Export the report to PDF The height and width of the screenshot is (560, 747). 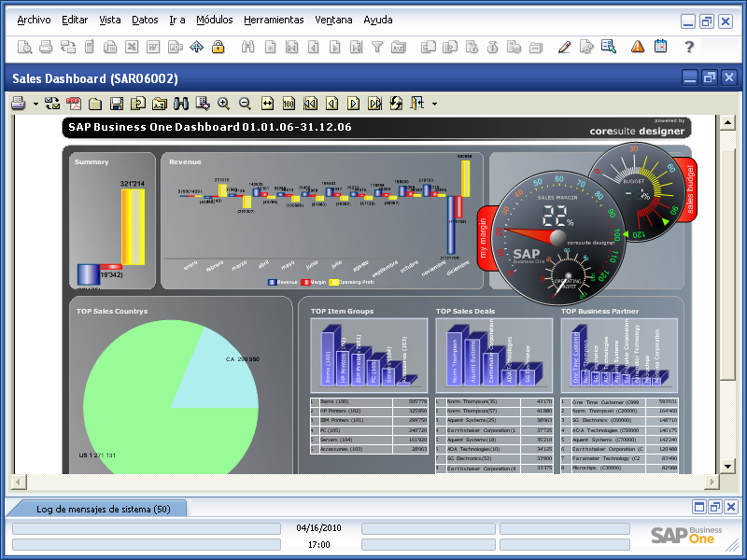(x=73, y=103)
